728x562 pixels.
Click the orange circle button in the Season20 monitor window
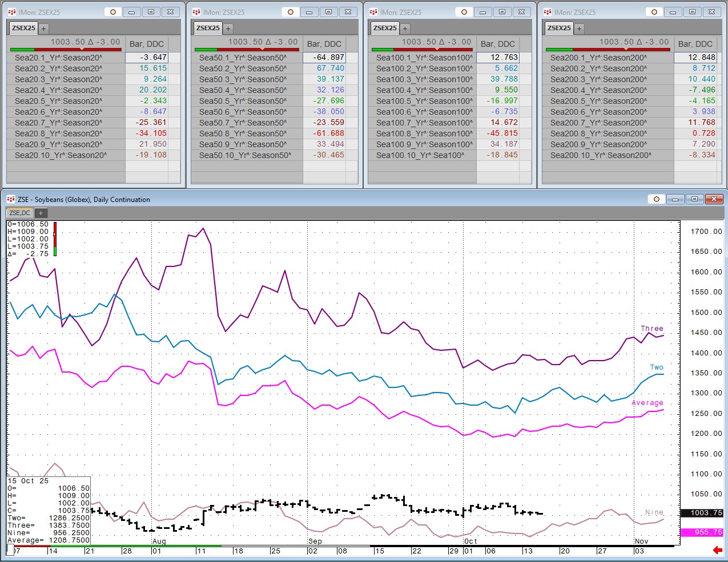(x=113, y=12)
